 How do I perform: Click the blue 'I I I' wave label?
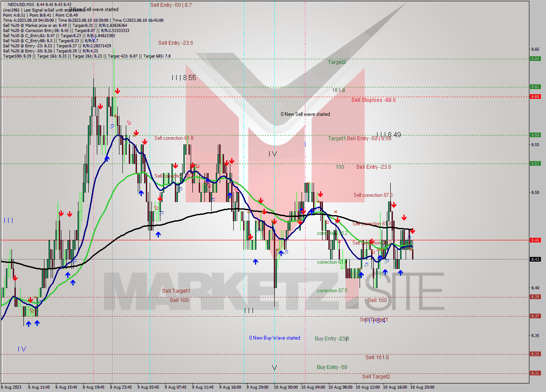8,220
